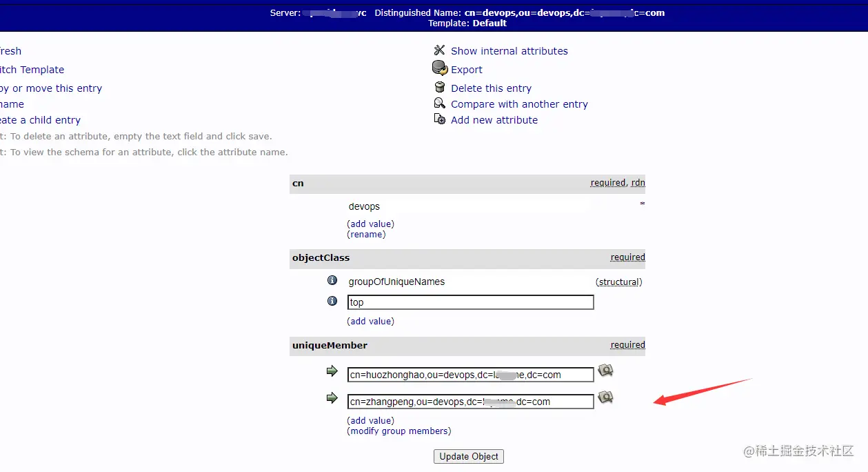Click the groupOfUniqueNames value text
Image resolution: width=868 pixels, height=472 pixels.
tap(396, 282)
